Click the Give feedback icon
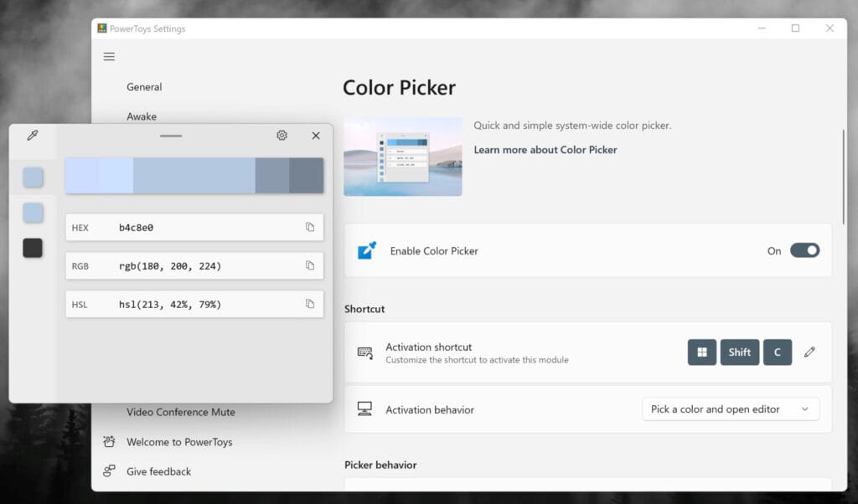Image resolution: width=858 pixels, height=504 pixels. [109, 471]
